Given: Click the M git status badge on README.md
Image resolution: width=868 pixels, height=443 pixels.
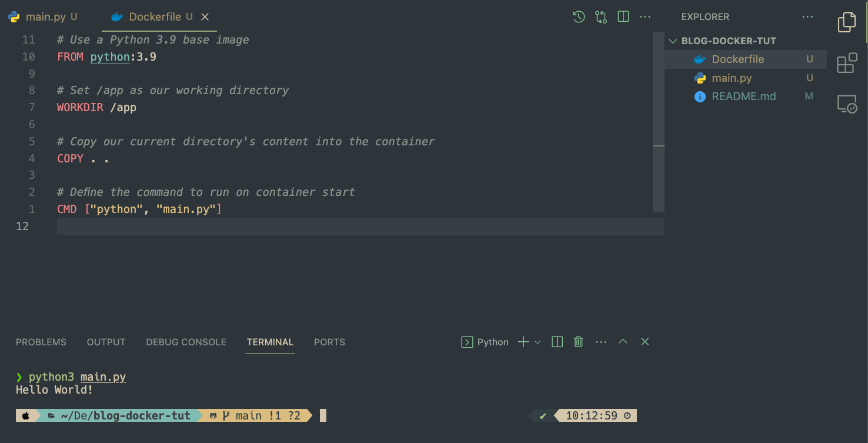Looking at the screenshot, I should point(809,96).
